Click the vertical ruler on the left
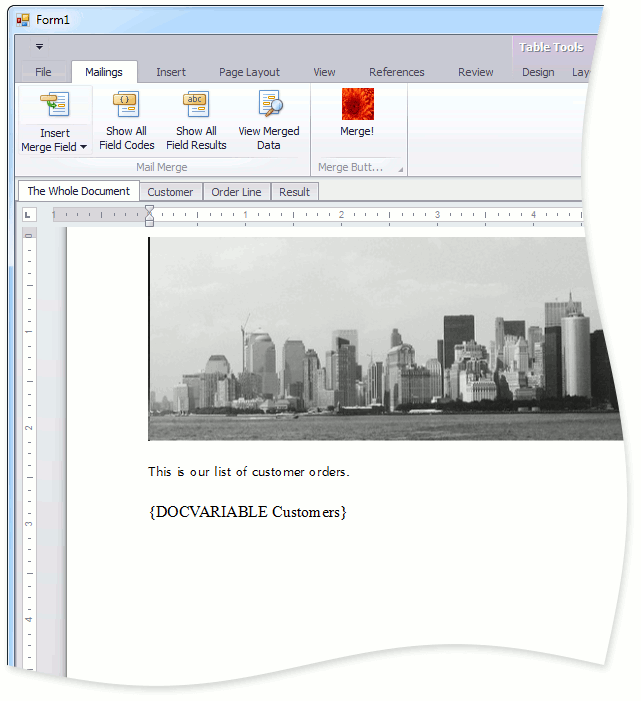641x701 pixels. (29, 449)
